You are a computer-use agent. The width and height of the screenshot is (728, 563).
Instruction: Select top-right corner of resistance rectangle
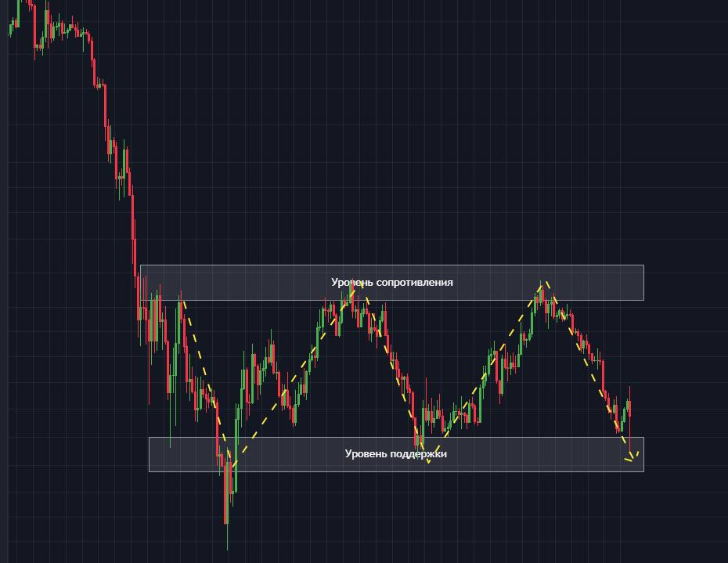pyautogui.click(x=643, y=266)
